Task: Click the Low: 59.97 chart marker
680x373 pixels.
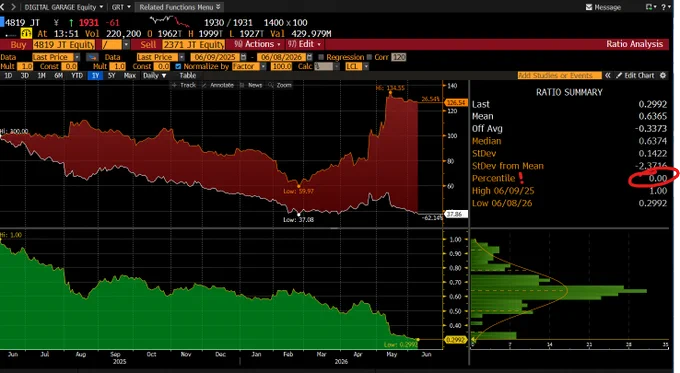Action: click(x=298, y=191)
